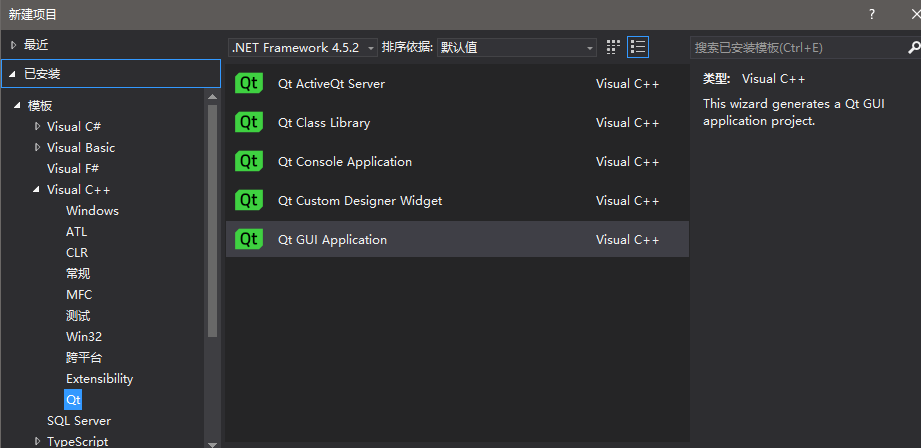Expand the 最近 section
921x448 pixels.
coord(14,45)
